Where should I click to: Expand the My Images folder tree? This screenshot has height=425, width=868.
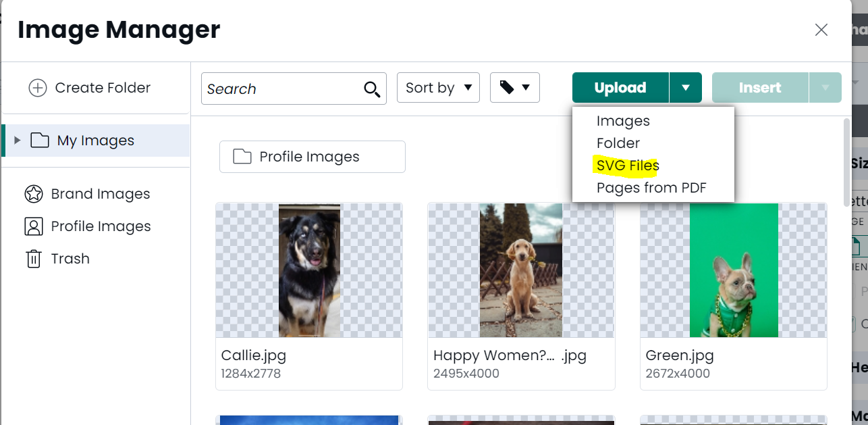tap(16, 140)
